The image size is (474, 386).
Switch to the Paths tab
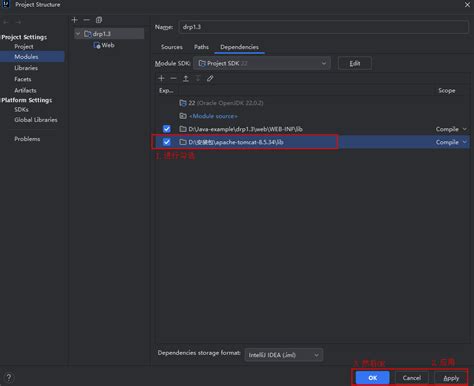201,47
